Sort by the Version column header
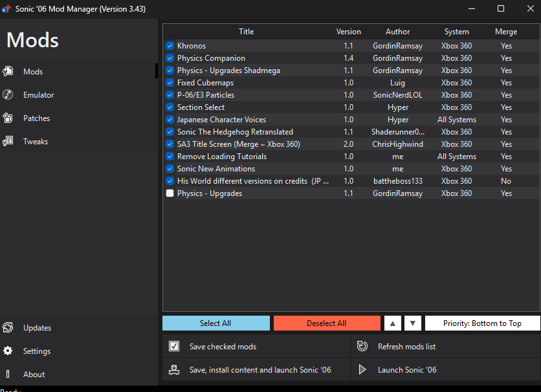Viewport: 541px width, 392px height. 348,32
